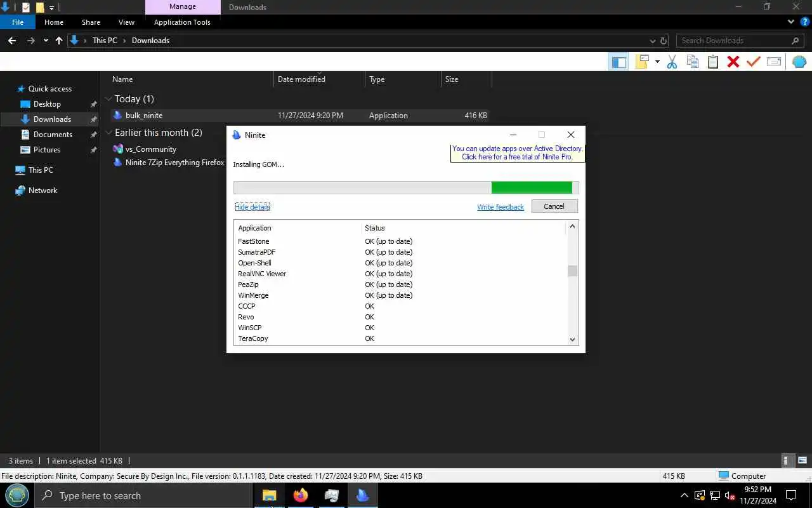Collapse the Today (1) group
Screen dimensions: 812x508
pos(108,99)
